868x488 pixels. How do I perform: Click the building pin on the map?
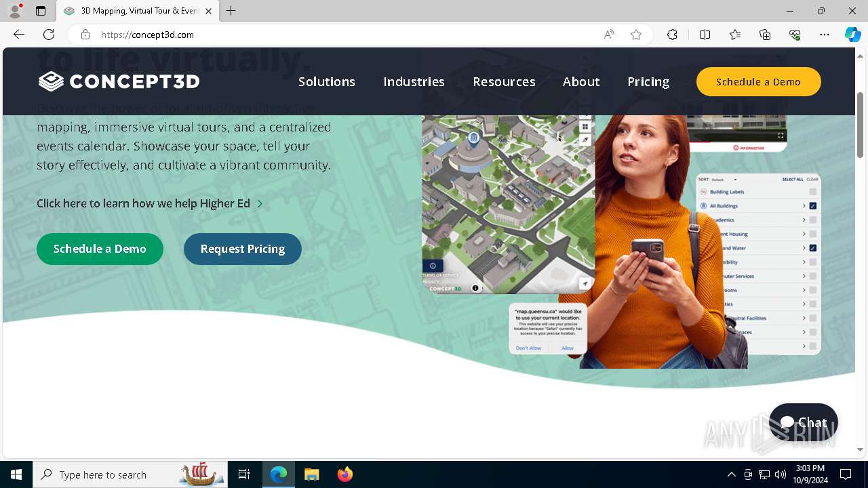tap(474, 139)
